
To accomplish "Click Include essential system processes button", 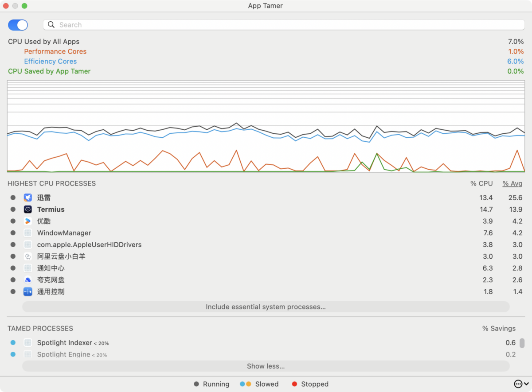I will coord(266,307).
